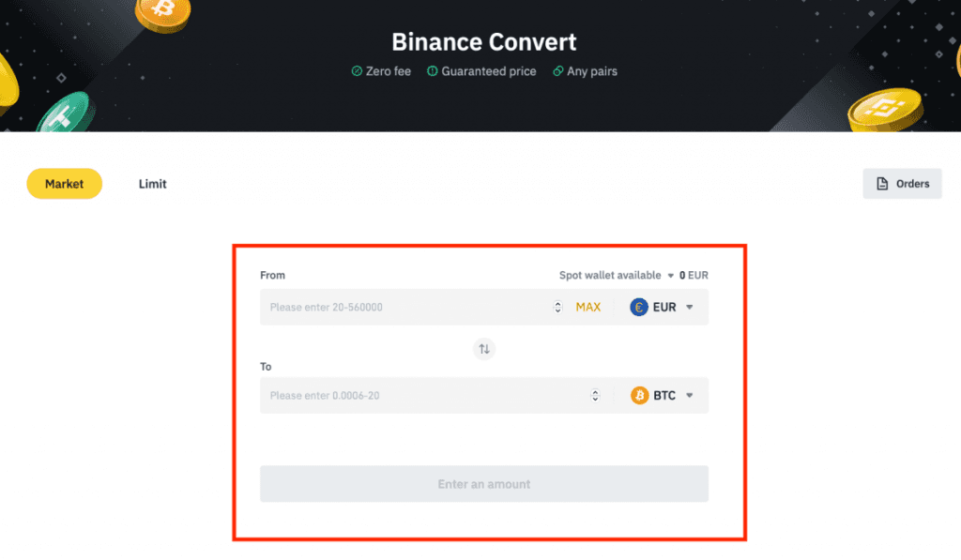Click the Zero fee checkmark icon
The height and width of the screenshot is (560, 961).
click(357, 71)
